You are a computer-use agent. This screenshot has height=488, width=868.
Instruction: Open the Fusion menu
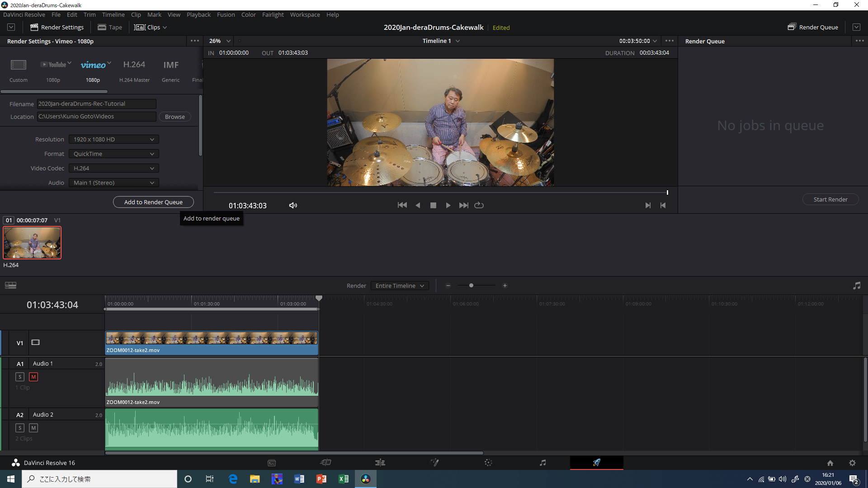tap(226, 14)
